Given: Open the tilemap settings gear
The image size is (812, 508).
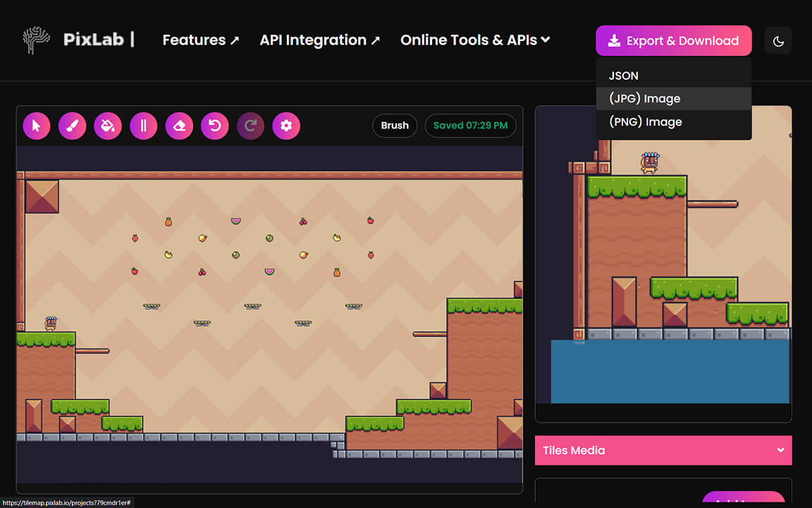Looking at the screenshot, I should coord(286,126).
